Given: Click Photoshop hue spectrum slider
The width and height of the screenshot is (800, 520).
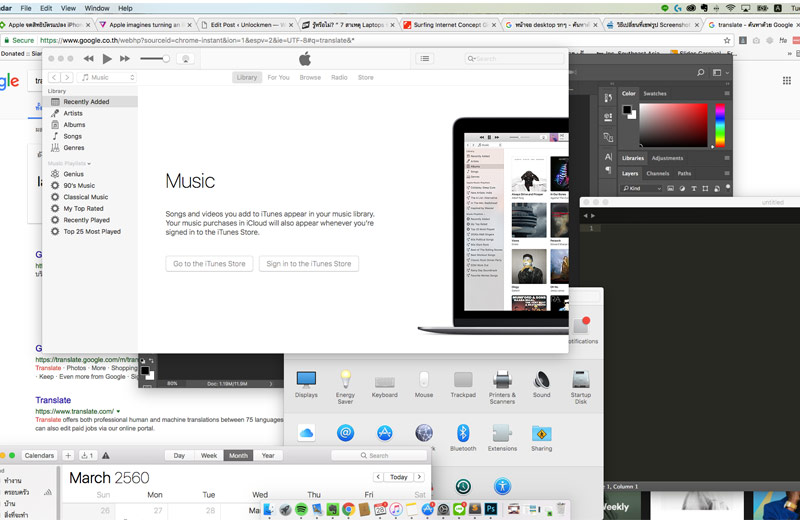Looking at the screenshot, I should 720,125.
